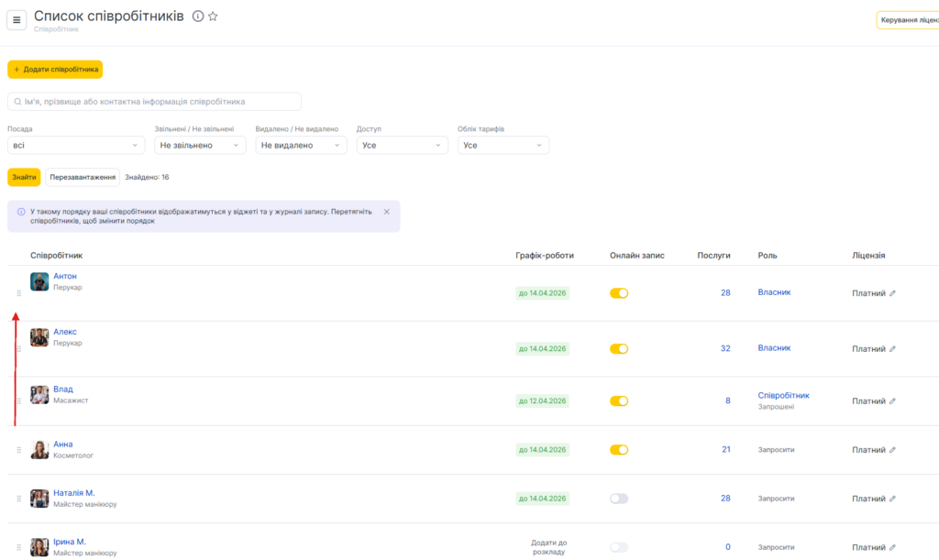Edit license pencil icon in Анна's row
Image resolution: width=939 pixels, height=560 pixels.
click(x=893, y=450)
